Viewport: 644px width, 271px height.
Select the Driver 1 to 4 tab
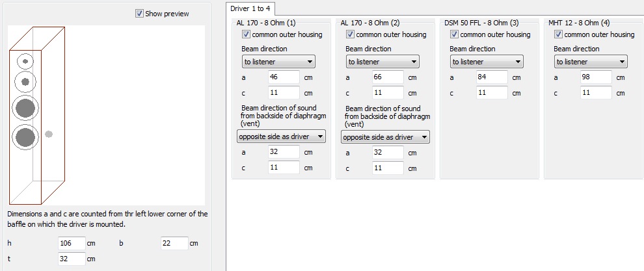click(250, 8)
